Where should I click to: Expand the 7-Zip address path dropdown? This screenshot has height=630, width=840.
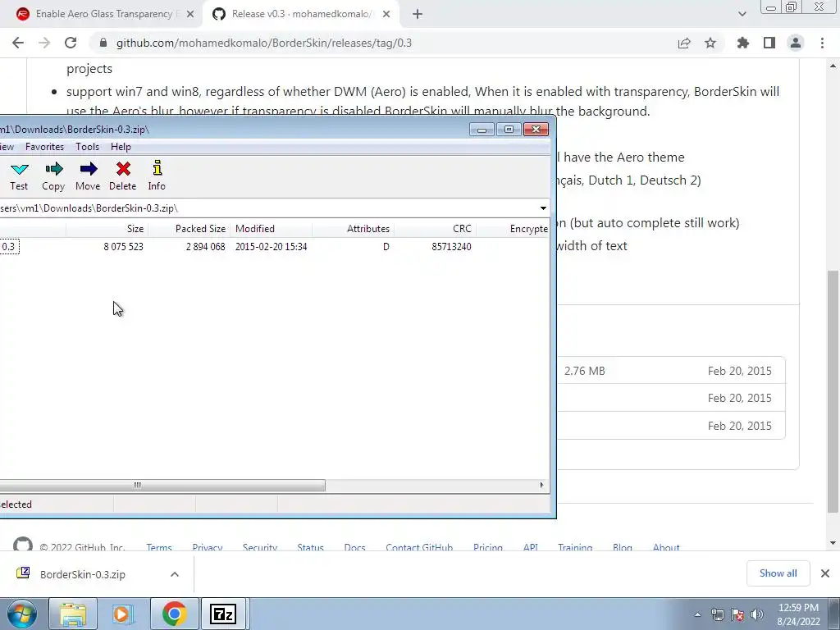click(x=543, y=208)
